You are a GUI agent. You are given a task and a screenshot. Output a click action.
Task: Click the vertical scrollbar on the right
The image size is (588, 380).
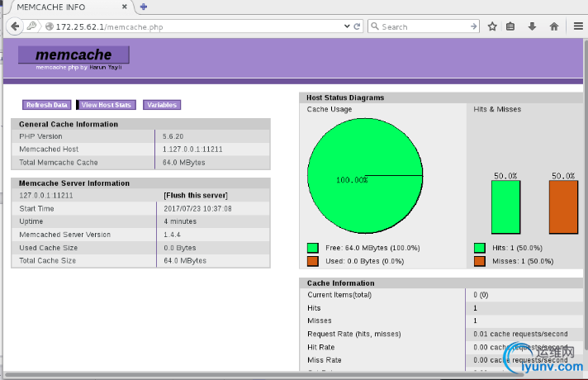point(586,195)
